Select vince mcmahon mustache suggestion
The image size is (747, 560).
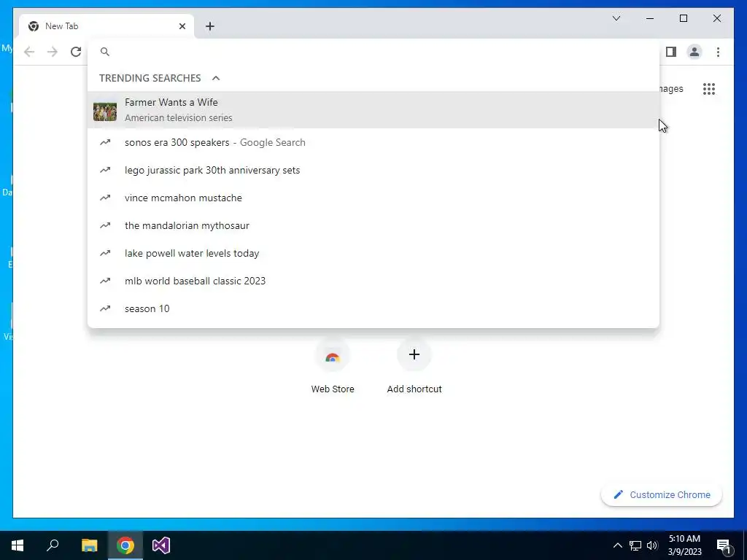[373, 198]
